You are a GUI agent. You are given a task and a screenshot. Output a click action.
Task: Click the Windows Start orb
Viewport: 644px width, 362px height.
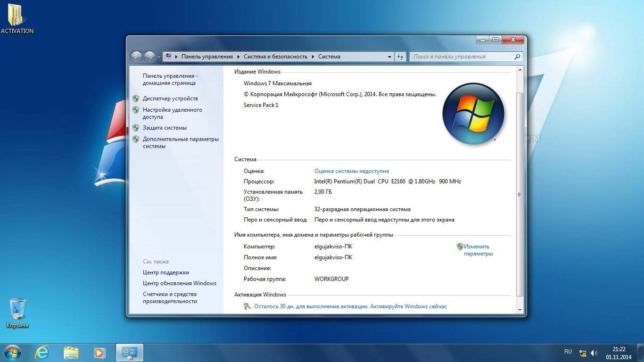tap(12, 352)
